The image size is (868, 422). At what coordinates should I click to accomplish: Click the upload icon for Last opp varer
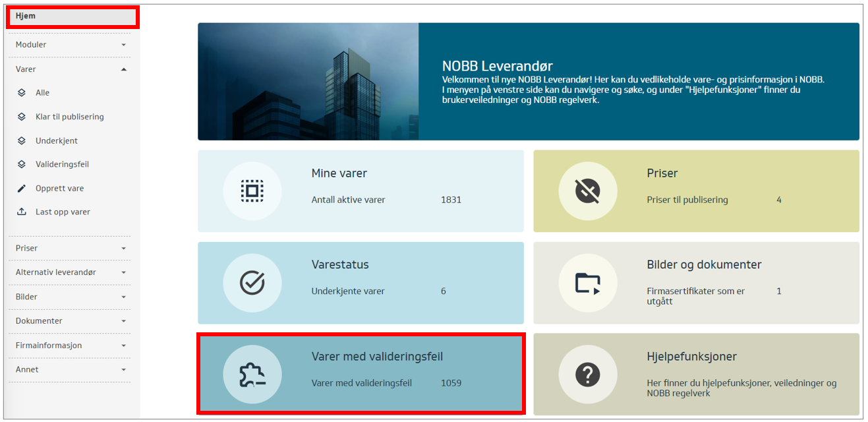click(22, 212)
